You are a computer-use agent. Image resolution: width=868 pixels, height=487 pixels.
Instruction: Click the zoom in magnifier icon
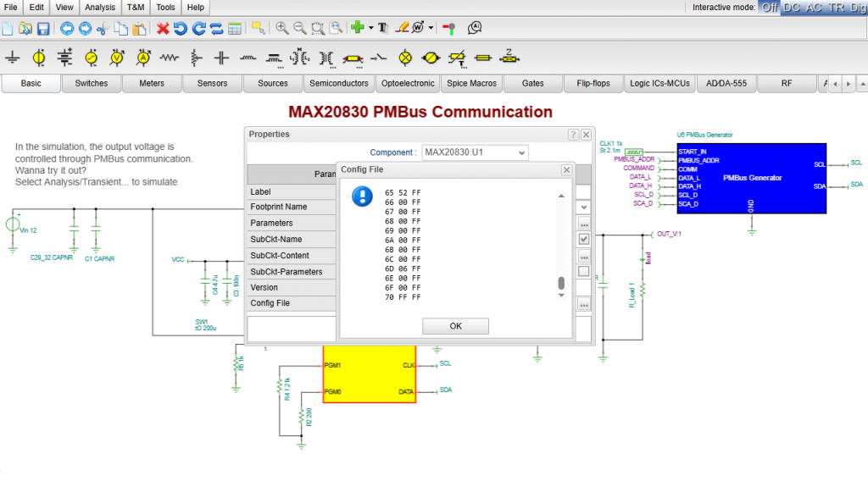point(281,28)
